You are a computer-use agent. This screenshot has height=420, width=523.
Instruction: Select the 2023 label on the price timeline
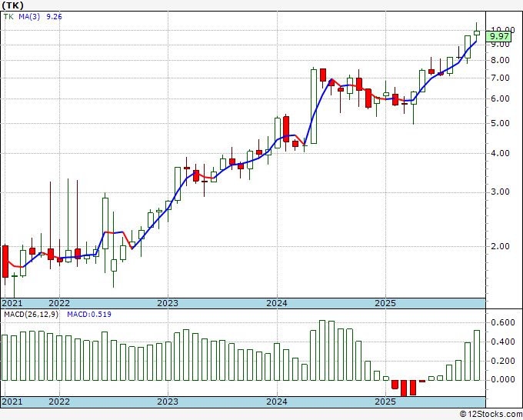click(168, 303)
